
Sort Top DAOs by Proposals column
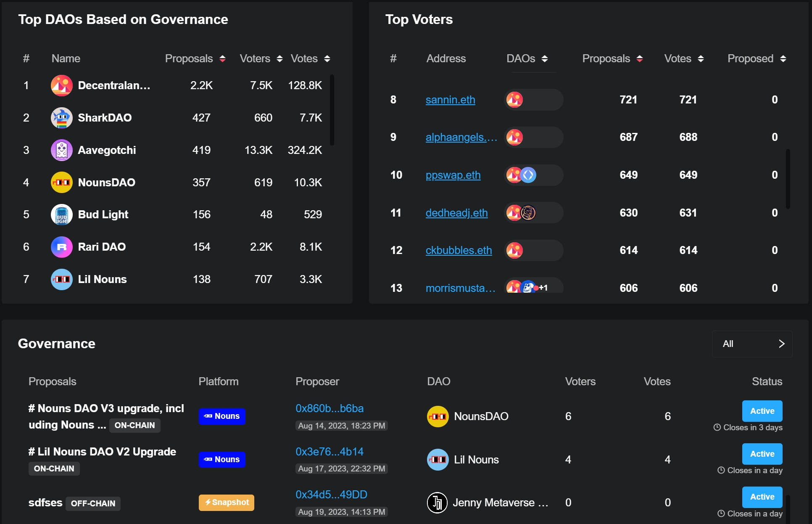(222, 58)
